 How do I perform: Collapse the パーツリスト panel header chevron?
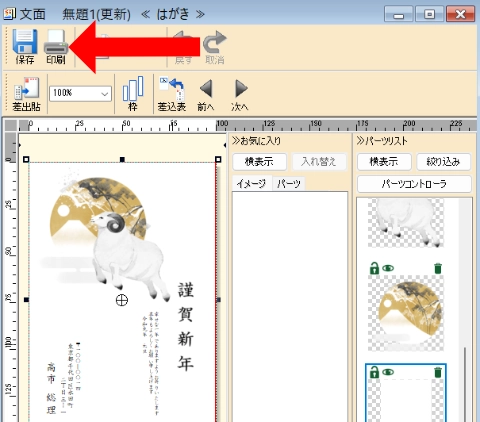point(361,141)
